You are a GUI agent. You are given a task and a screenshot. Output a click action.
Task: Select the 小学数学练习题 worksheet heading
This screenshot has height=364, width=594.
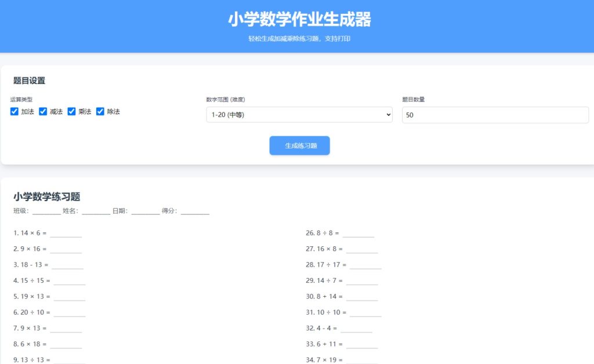pyautogui.click(x=46, y=196)
